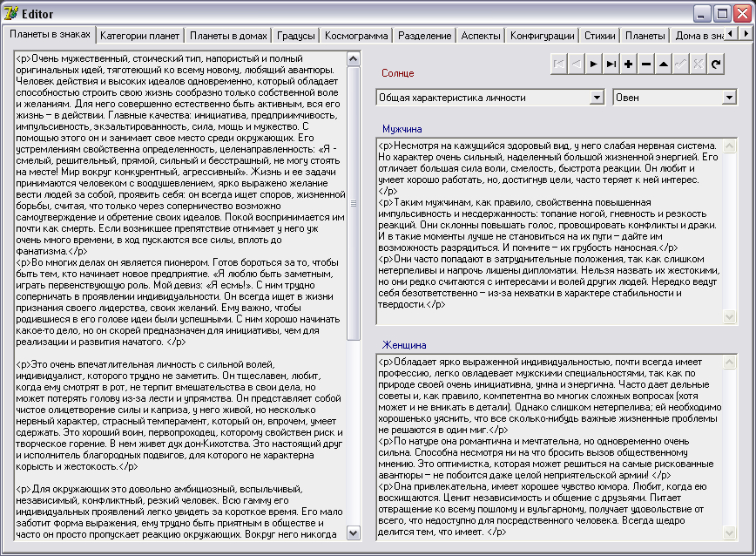The width and height of the screenshot is (756, 556).
Task: Select the Космограмма tab
Action: tap(356, 36)
